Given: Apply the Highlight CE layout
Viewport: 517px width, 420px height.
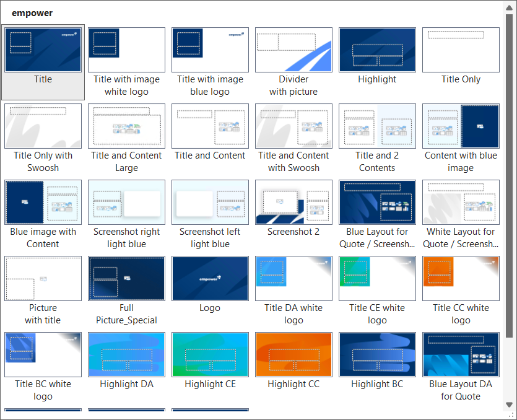Looking at the screenshot, I should click(210, 355).
